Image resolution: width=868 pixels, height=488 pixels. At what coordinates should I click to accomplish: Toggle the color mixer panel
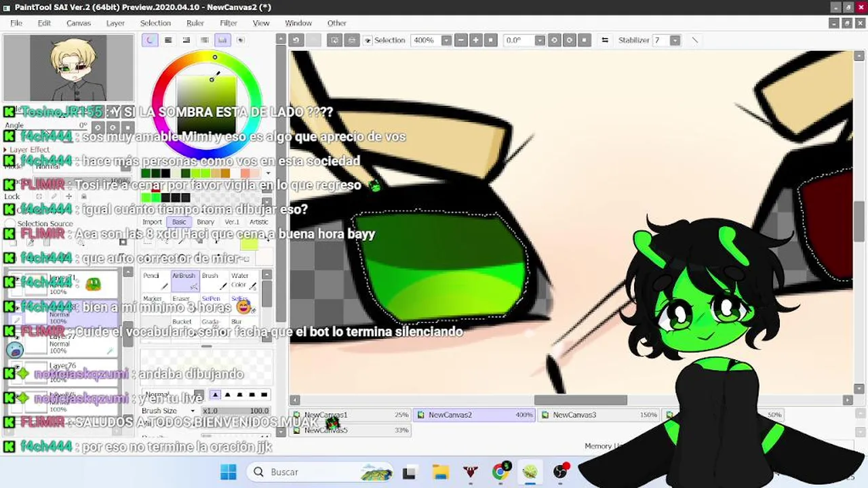(204, 40)
